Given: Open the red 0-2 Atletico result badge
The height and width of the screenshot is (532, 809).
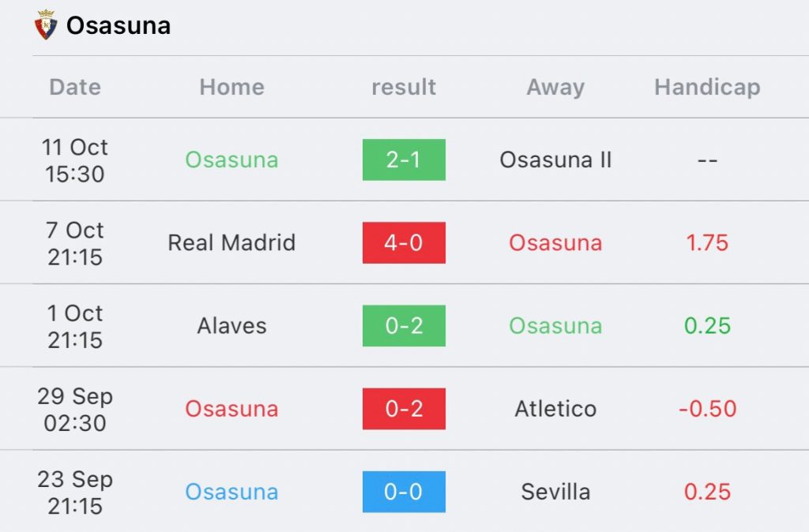Looking at the screenshot, I should (x=404, y=409).
